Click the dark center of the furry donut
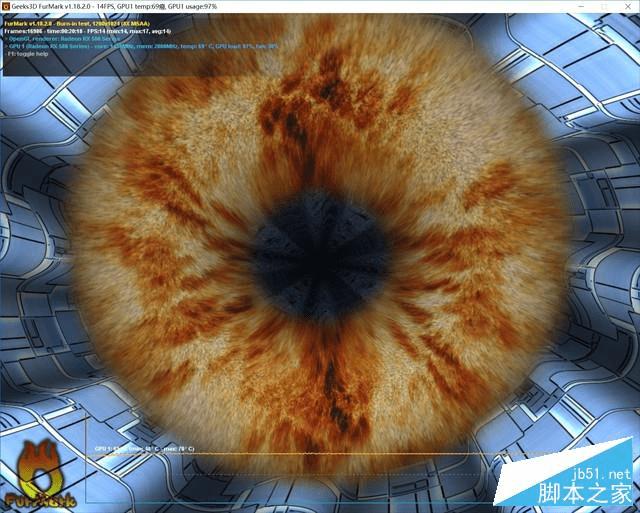640x513 pixels. point(320,254)
